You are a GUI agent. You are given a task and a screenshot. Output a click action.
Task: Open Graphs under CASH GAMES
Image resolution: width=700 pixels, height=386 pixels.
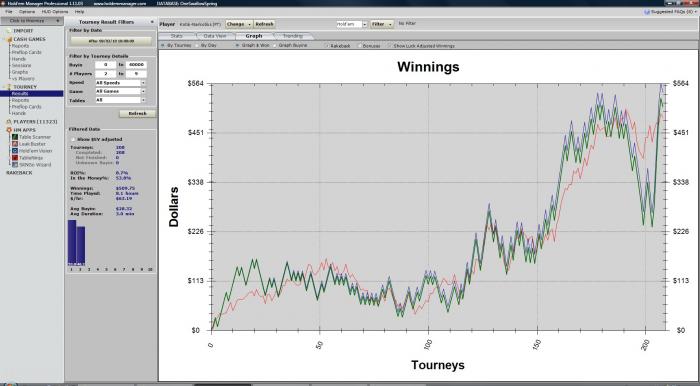tap(20, 72)
